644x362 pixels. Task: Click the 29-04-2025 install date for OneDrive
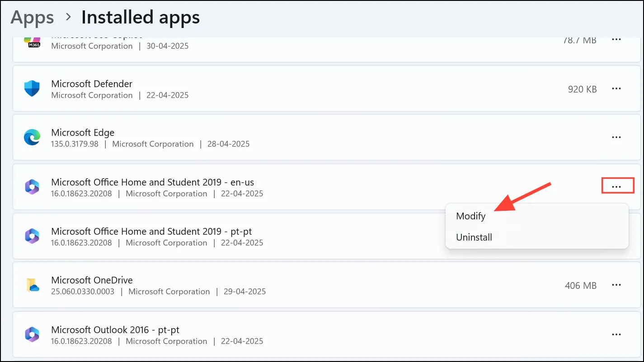(244, 292)
